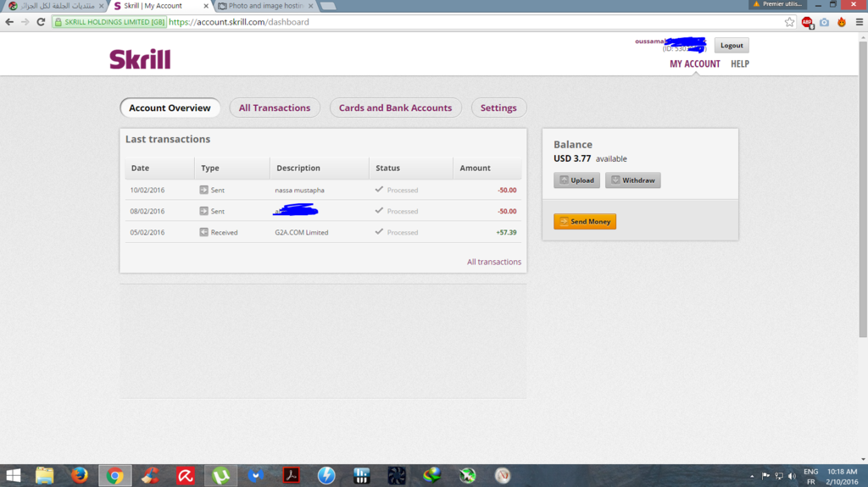Click the Send Money button
Screen dimensions: 868x487
click(585, 221)
